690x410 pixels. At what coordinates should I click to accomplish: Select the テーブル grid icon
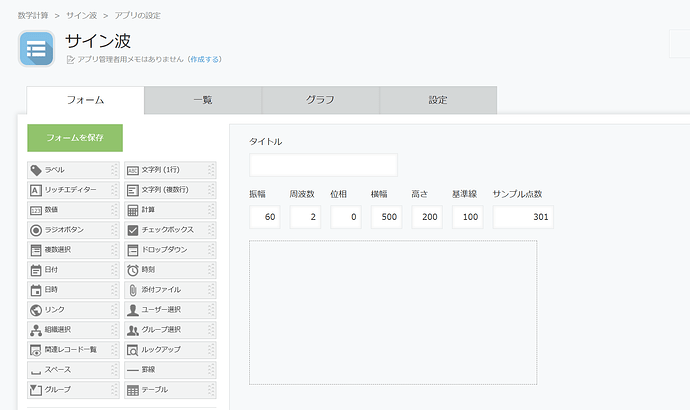coord(133,390)
